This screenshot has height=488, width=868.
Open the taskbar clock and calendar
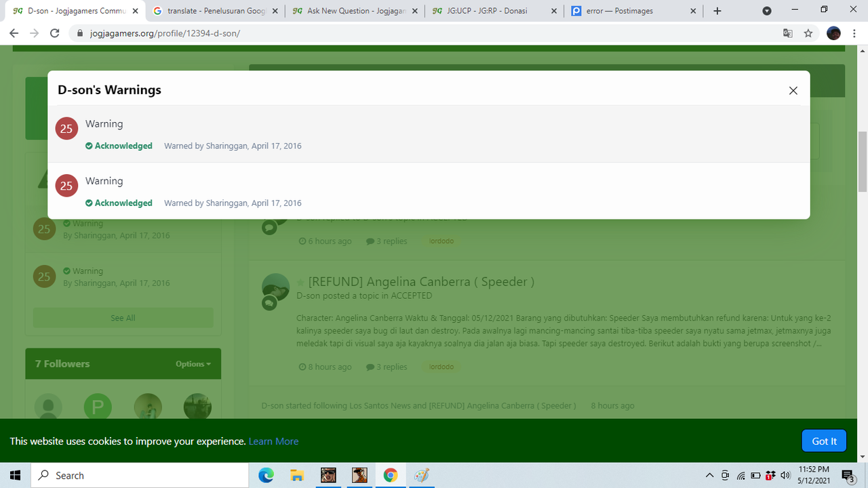(814, 475)
